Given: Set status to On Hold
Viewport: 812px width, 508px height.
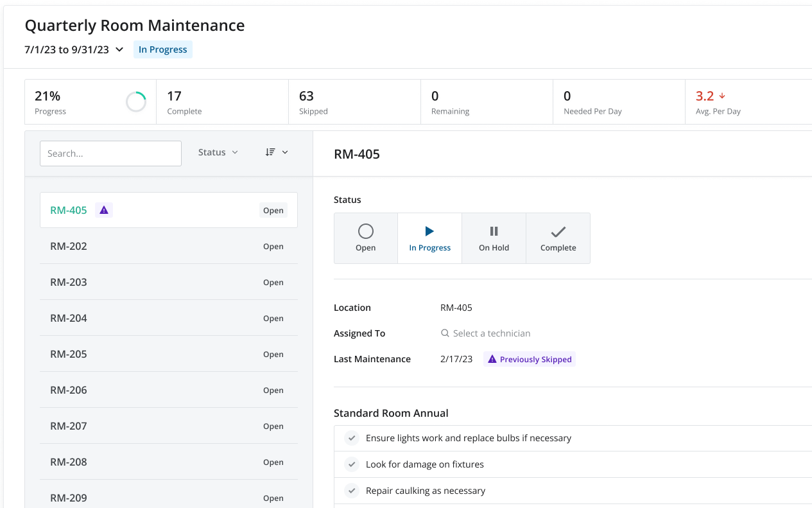Looking at the screenshot, I should click(494, 238).
